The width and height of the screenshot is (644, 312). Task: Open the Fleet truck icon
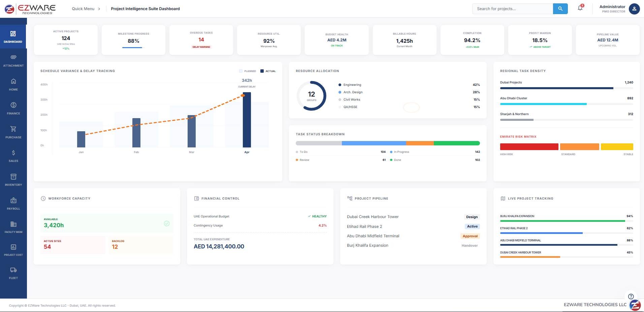tap(13, 270)
